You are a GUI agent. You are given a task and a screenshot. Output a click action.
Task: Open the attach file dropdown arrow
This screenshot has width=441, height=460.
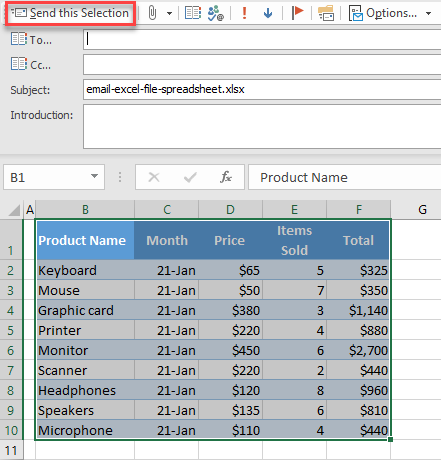(169, 14)
